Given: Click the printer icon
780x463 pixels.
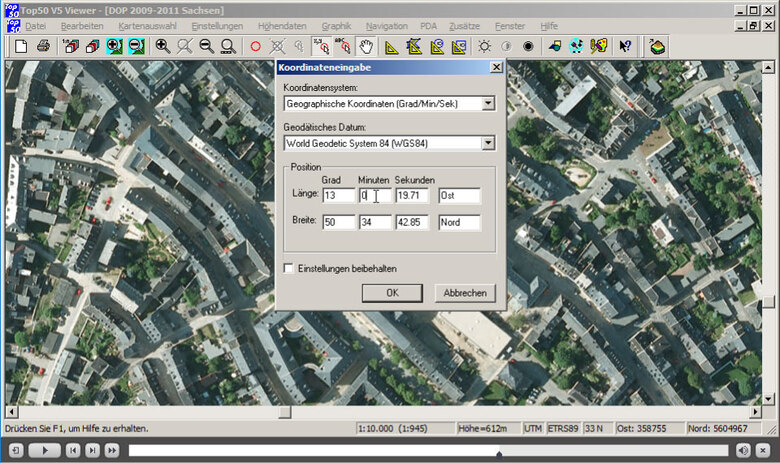Looking at the screenshot, I should 43,46.
